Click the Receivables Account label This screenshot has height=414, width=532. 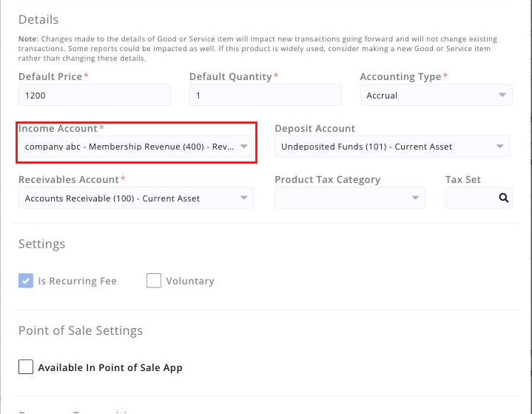coord(69,179)
